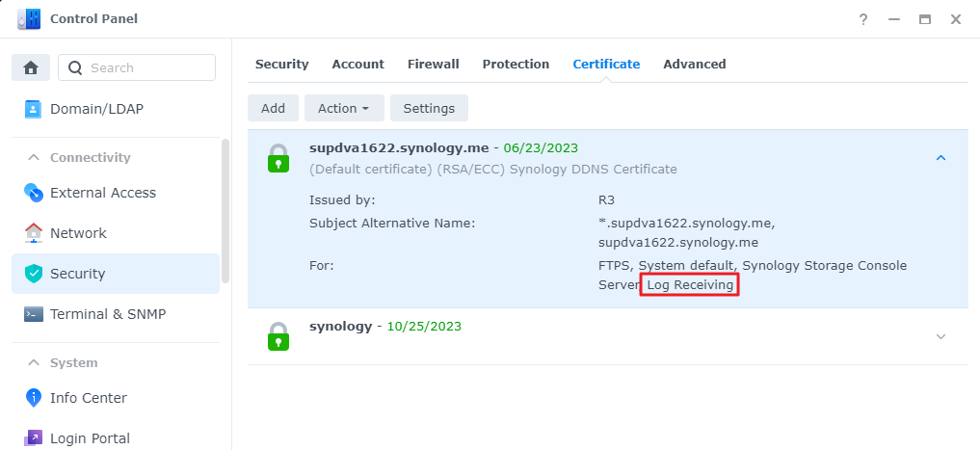Open External Access in the sidebar

click(116, 193)
